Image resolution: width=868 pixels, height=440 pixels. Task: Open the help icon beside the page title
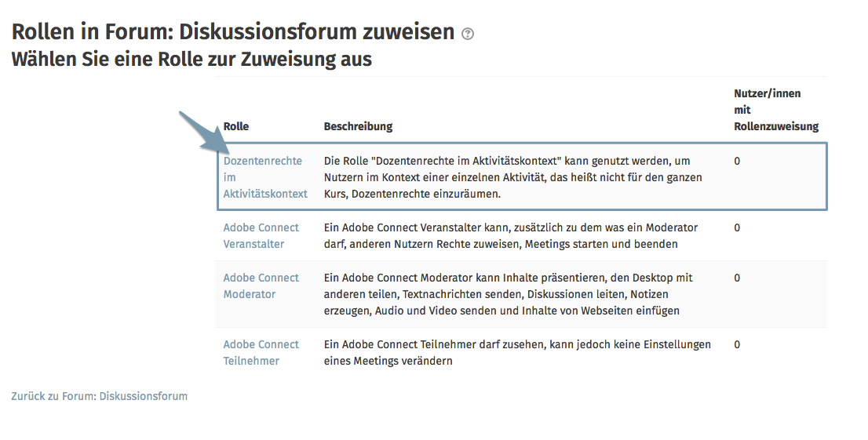coord(468,35)
